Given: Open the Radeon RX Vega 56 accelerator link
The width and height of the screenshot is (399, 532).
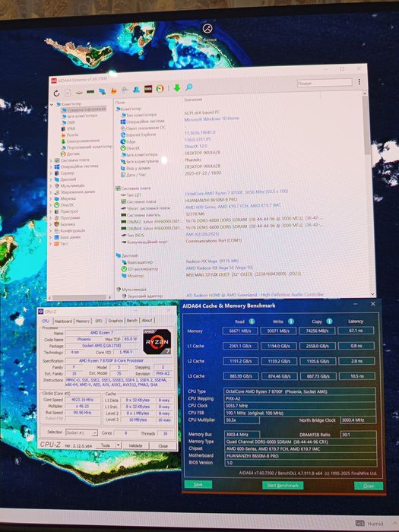Looking at the screenshot, I should point(220,268).
